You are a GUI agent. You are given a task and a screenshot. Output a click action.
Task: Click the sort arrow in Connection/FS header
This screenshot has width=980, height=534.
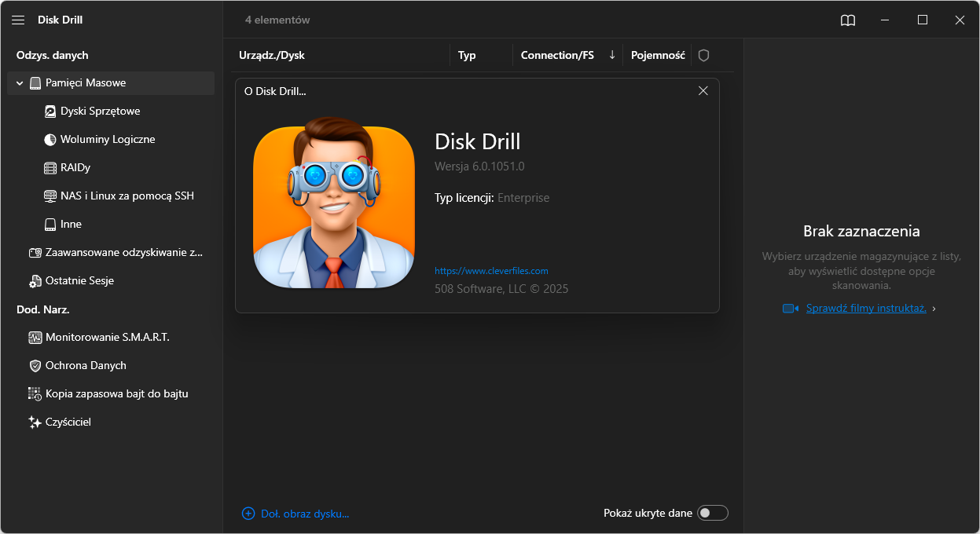(x=612, y=55)
